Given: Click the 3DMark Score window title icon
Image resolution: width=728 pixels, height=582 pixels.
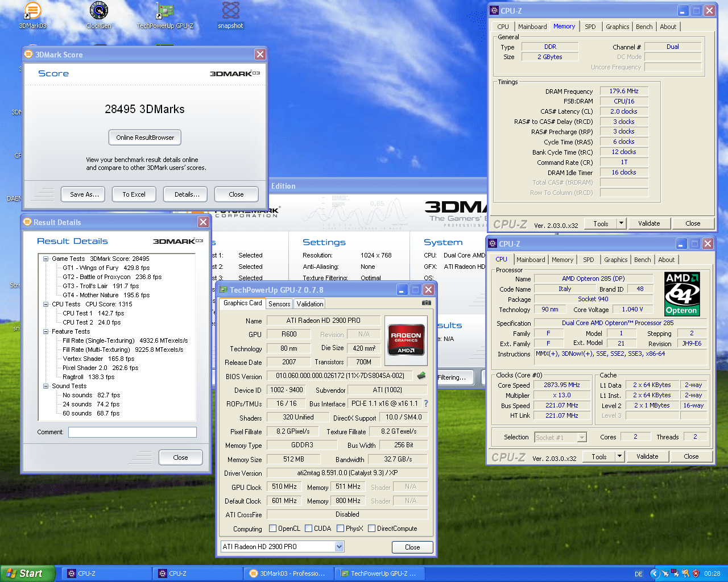Looking at the screenshot, I should [x=28, y=55].
